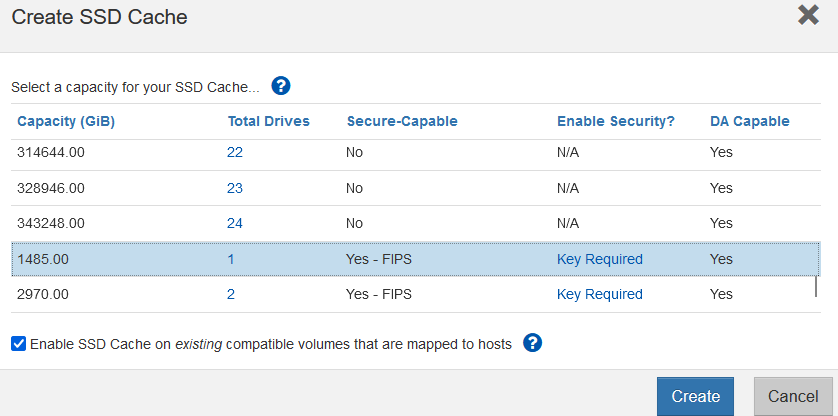Select the 314644.00 GiB capacity row
838x416 pixels.
point(416,153)
